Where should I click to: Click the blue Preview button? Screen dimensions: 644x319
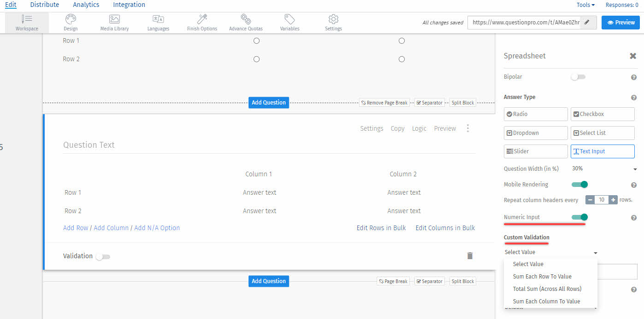pyautogui.click(x=620, y=22)
